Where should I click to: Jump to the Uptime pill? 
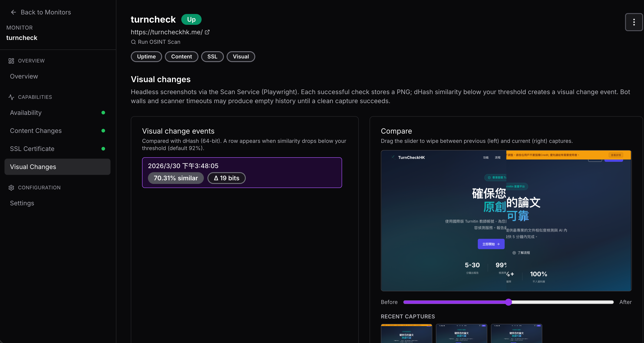coord(146,57)
